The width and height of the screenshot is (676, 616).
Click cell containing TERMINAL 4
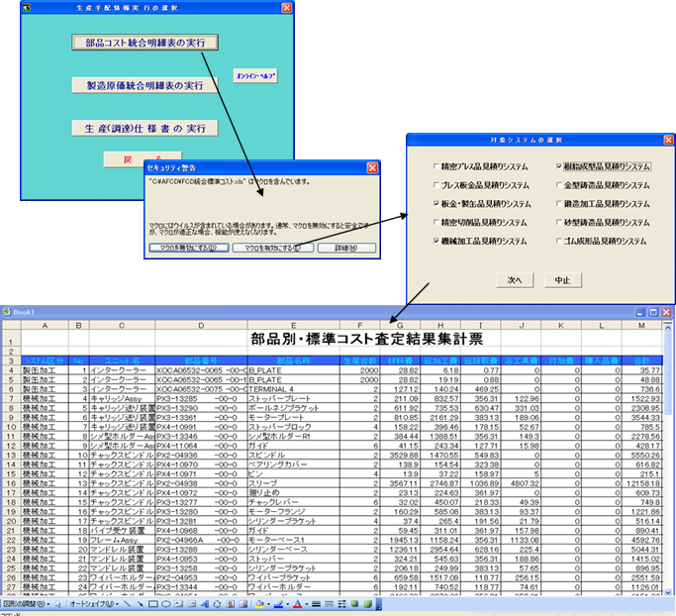click(293, 389)
